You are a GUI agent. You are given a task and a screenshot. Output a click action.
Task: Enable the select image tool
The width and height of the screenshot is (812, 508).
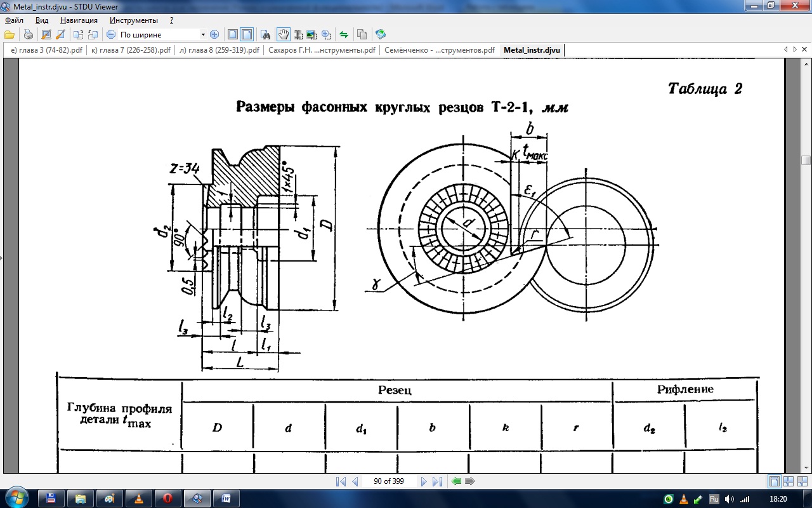coord(311,34)
